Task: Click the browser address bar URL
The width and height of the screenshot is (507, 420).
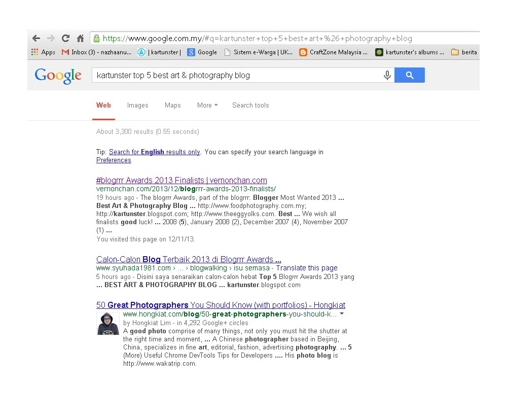Action: tap(257, 39)
